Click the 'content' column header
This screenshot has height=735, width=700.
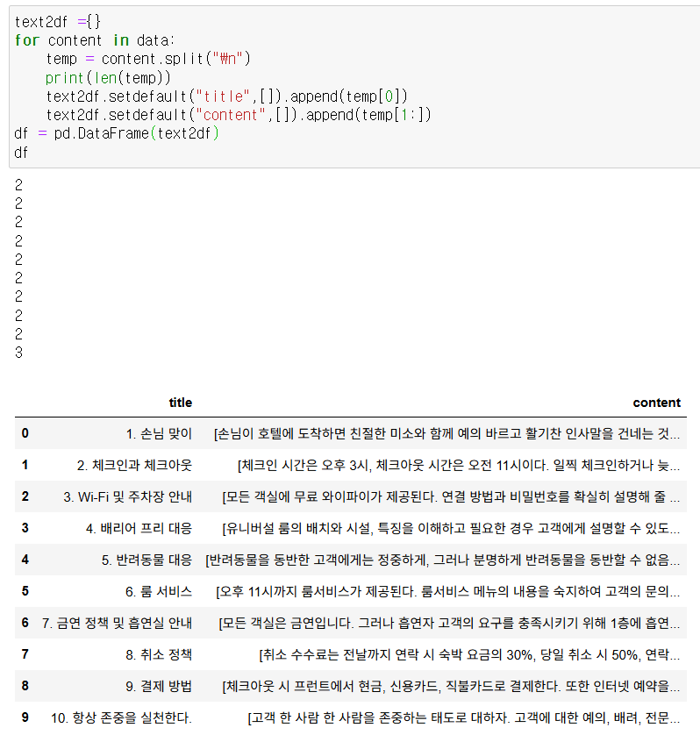pyautogui.click(x=656, y=403)
